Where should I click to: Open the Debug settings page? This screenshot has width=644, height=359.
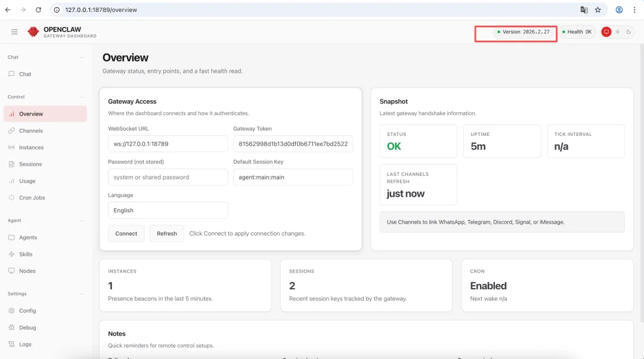(27, 327)
